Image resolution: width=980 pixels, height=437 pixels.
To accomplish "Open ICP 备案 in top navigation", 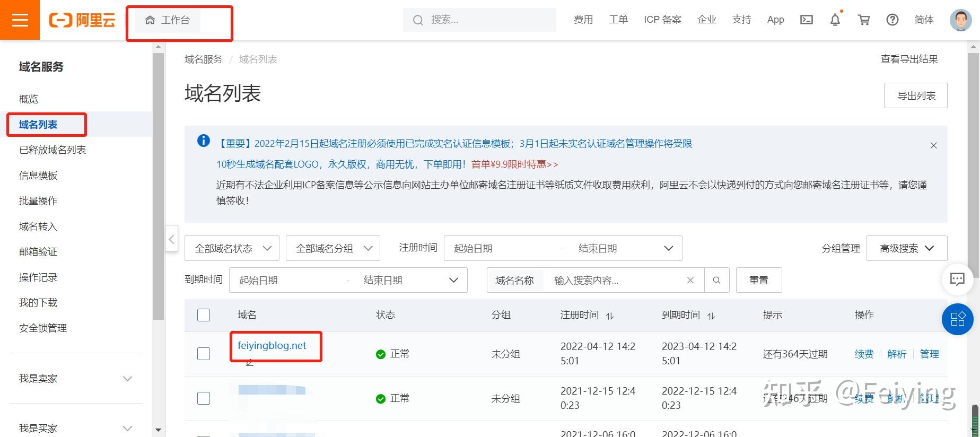I will coord(663,20).
